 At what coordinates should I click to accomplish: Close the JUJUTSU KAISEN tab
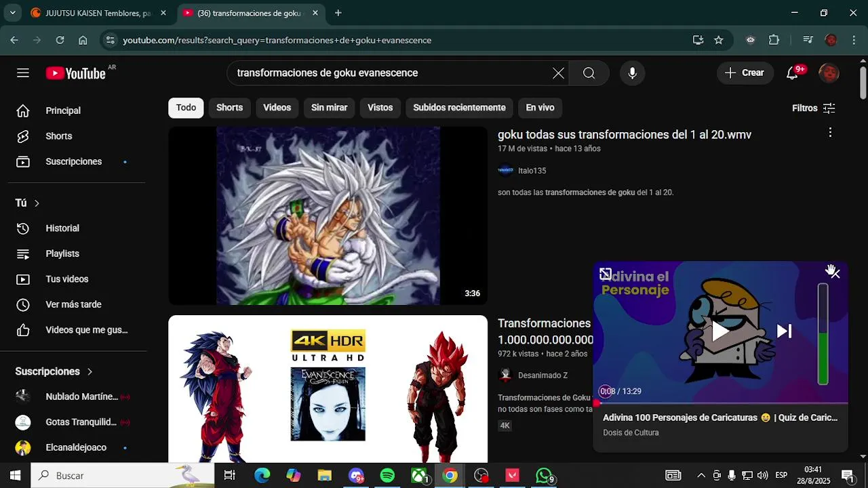[163, 13]
